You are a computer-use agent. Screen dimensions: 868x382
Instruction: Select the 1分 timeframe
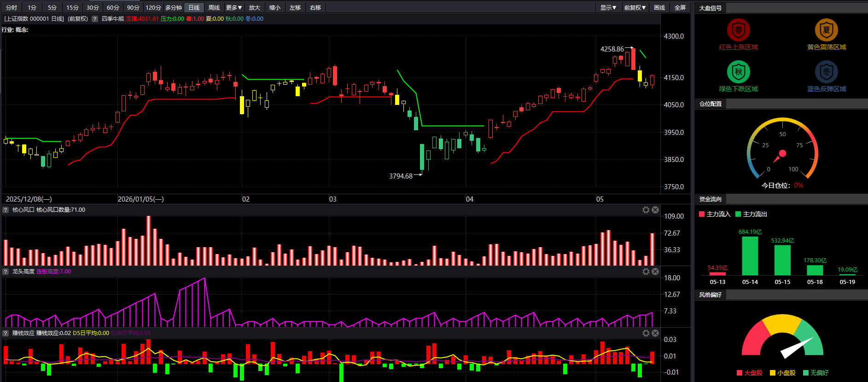pyautogui.click(x=32, y=7)
